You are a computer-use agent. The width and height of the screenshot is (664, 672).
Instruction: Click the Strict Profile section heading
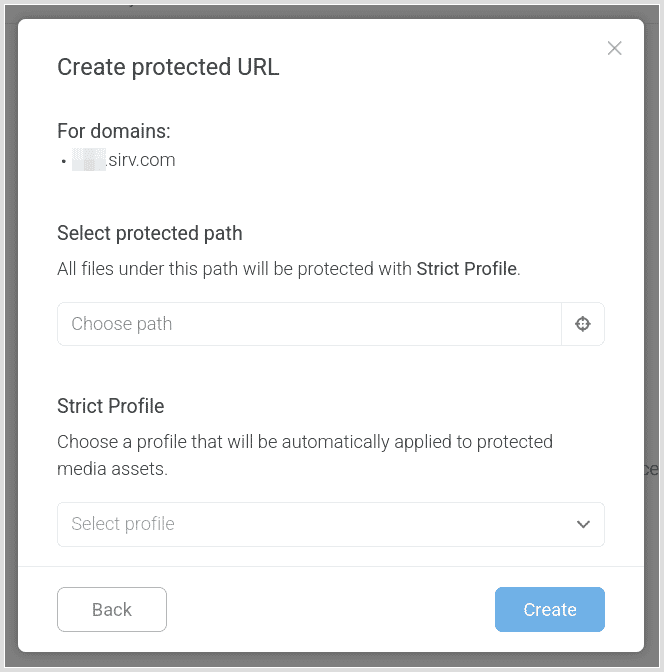[x=111, y=406]
